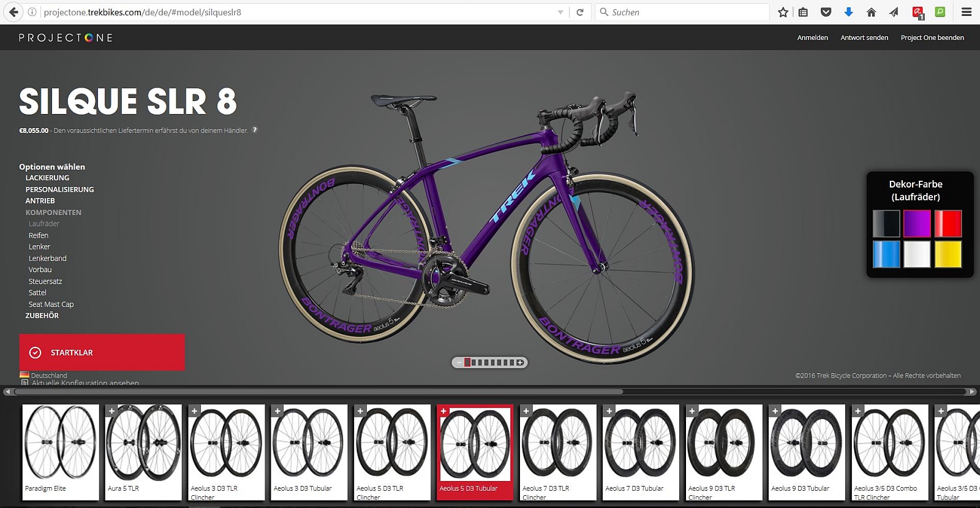Image resolution: width=980 pixels, height=508 pixels.
Task: Select Vorbau in the components menu
Action: pos(40,270)
